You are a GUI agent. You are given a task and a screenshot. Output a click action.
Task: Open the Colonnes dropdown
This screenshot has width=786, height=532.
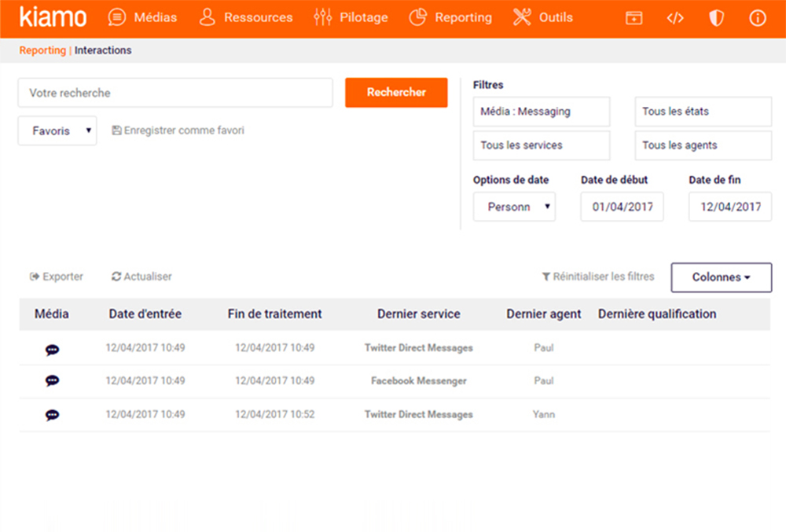pyautogui.click(x=722, y=277)
